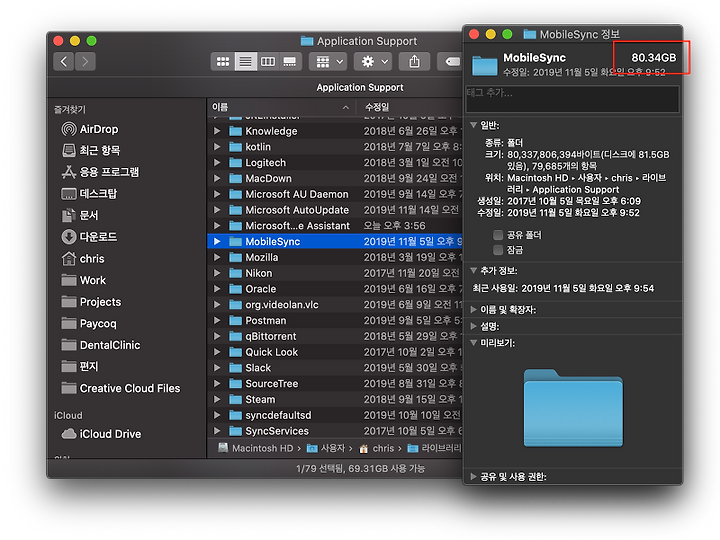The image size is (720, 540).
Task: Sort by the 수정일 column header
Action: click(x=411, y=107)
